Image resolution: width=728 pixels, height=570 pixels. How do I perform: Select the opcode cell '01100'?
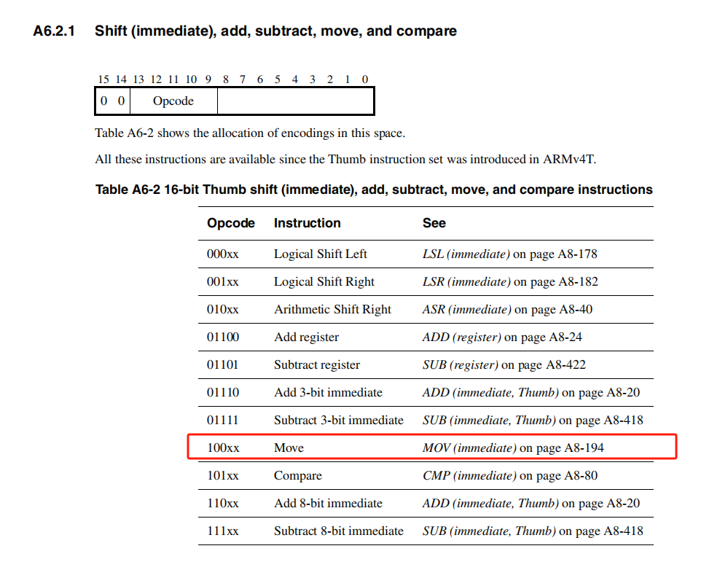[x=223, y=337]
